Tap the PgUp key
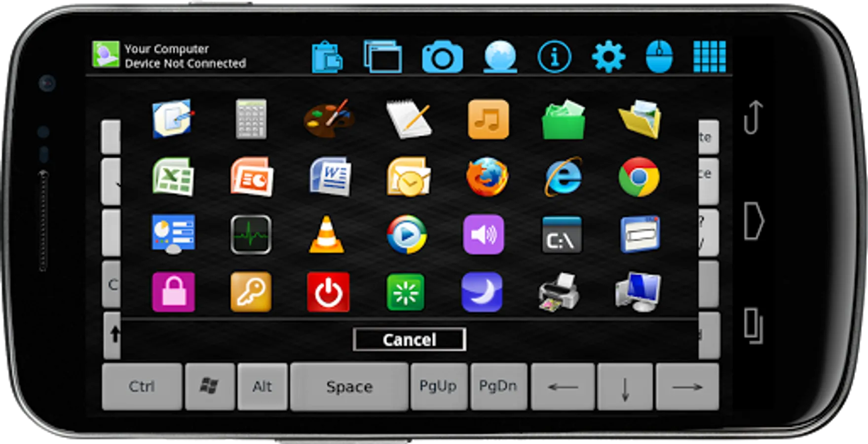 (439, 386)
